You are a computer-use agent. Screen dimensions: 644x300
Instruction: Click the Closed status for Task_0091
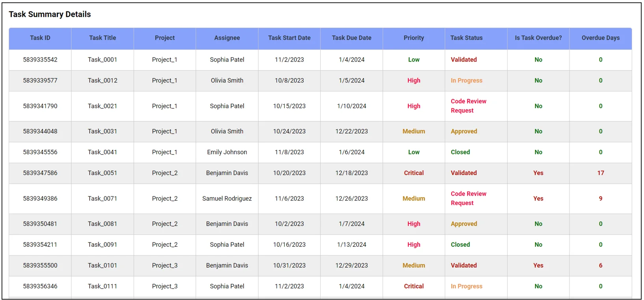(x=460, y=245)
